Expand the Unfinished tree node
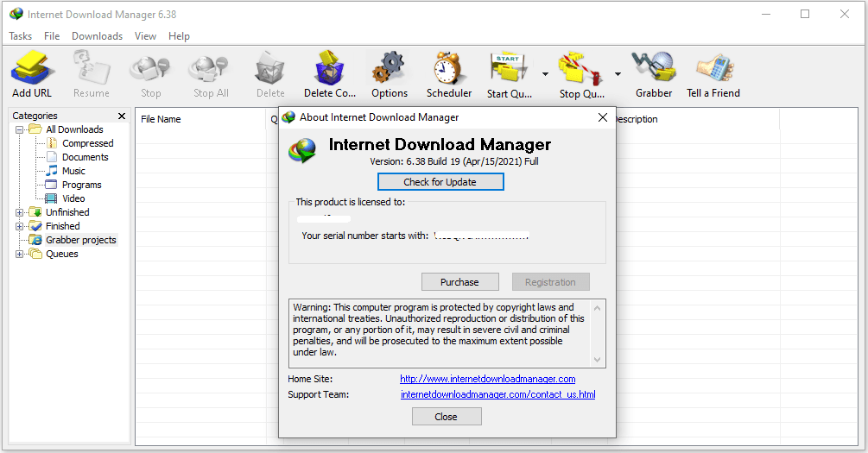The height and width of the screenshot is (453, 868). (19, 212)
